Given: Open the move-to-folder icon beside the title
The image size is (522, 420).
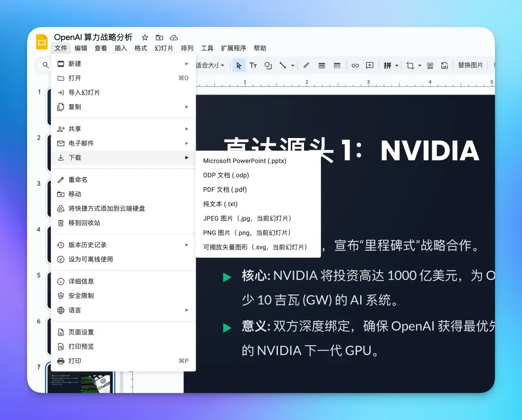Looking at the screenshot, I should [x=159, y=37].
